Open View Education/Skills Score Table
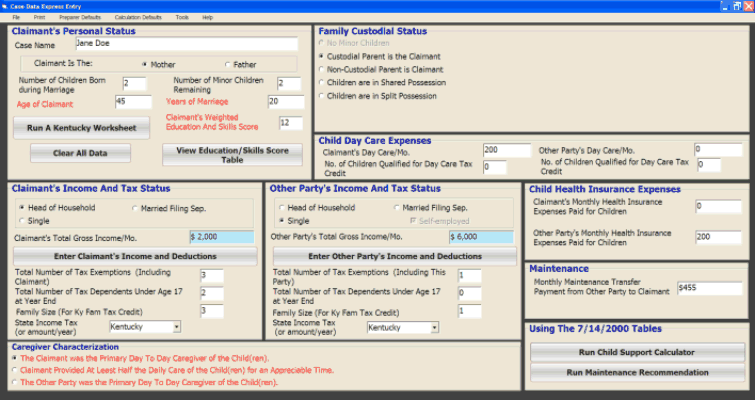Image resolution: width=755 pixels, height=400 pixels. pos(231,154)
